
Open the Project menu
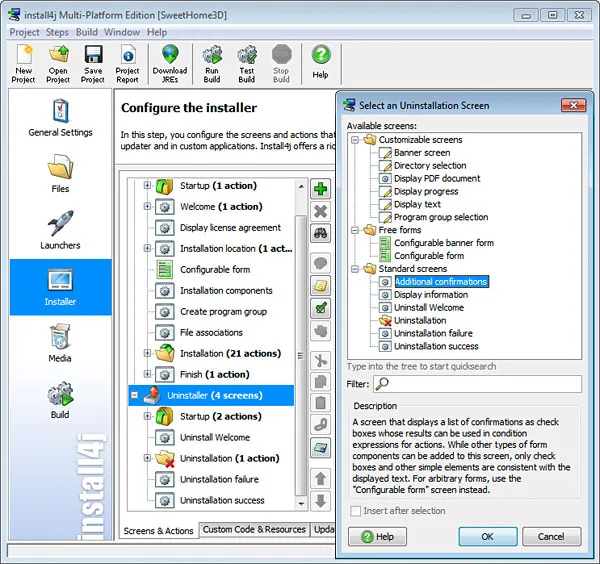pyautogui.click(x=24, y=32)
